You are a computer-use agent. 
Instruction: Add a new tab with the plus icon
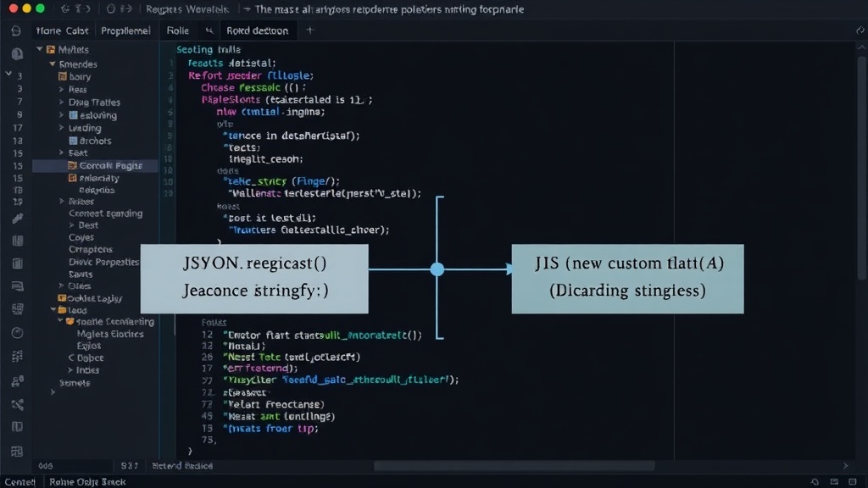click(310, 30)
